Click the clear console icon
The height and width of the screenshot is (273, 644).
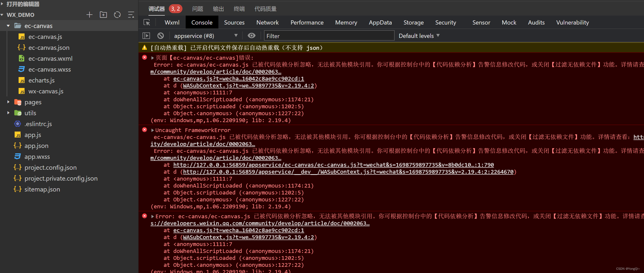tap(160, 36)
